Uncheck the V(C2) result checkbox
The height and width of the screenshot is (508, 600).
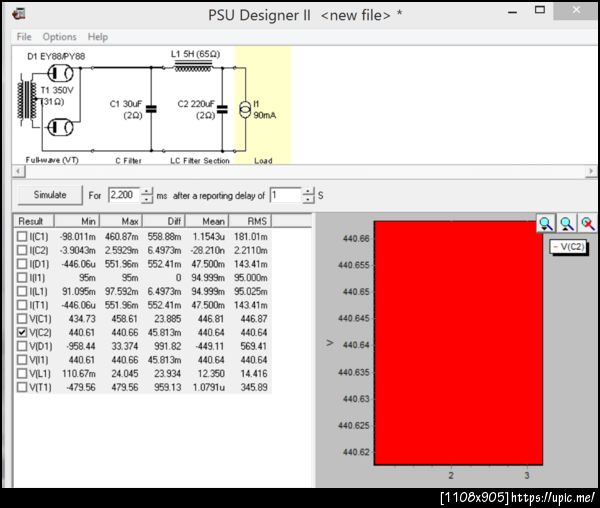click(22, 332)
